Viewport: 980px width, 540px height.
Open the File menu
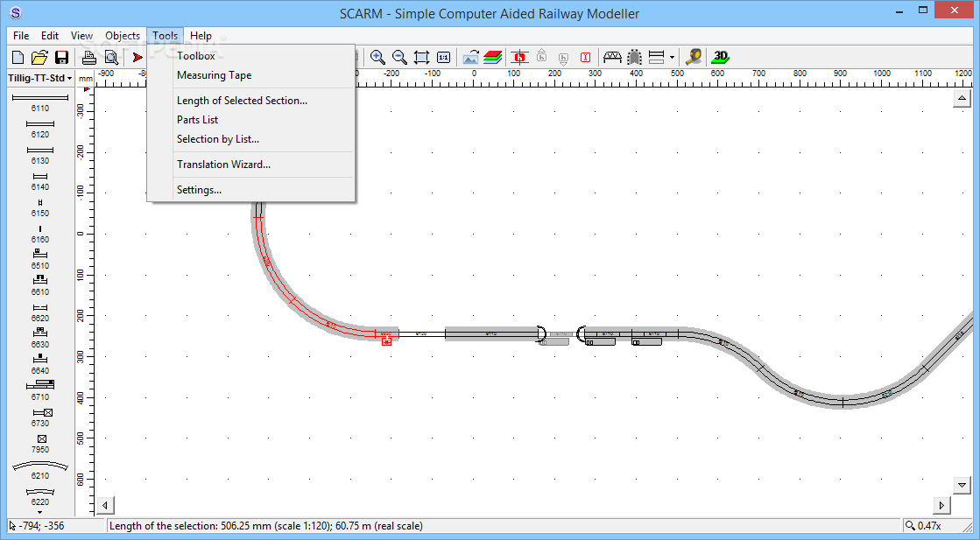[21, 36]
